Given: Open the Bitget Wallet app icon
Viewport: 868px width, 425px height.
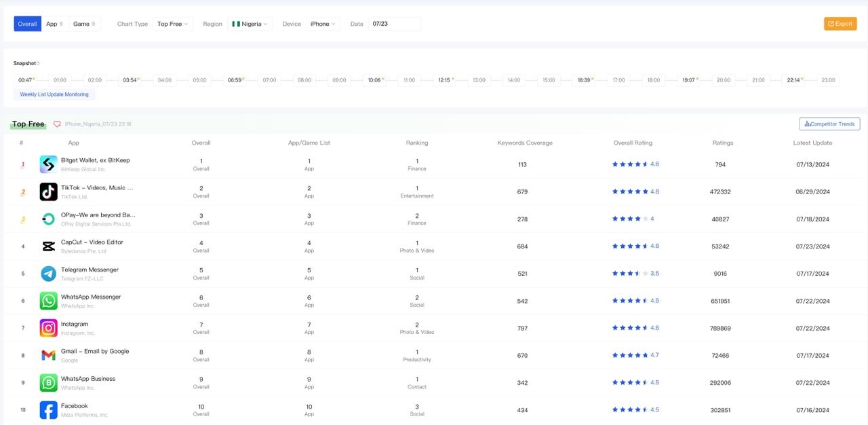Looking at the screenshot, I should click(48, 164).
